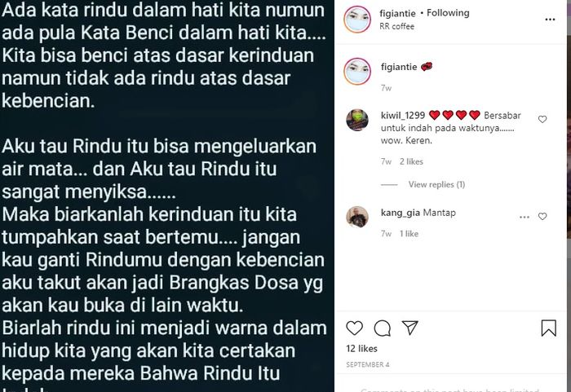Open kang_gia username link
Image resolution: width=571 pixels, height=392 pixels.
pyautogui.click(x=401, y=213)
